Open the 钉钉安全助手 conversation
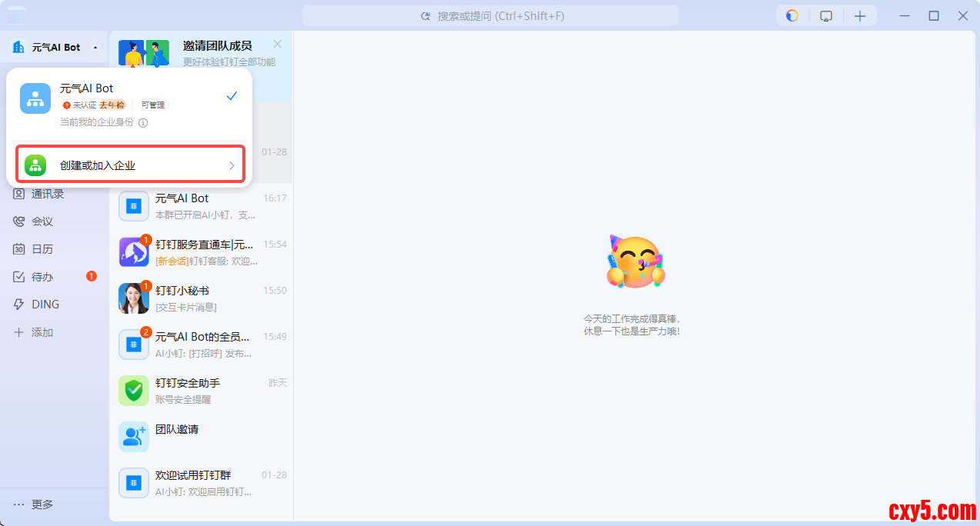The image size is (980, 526). tap(201, 391)
